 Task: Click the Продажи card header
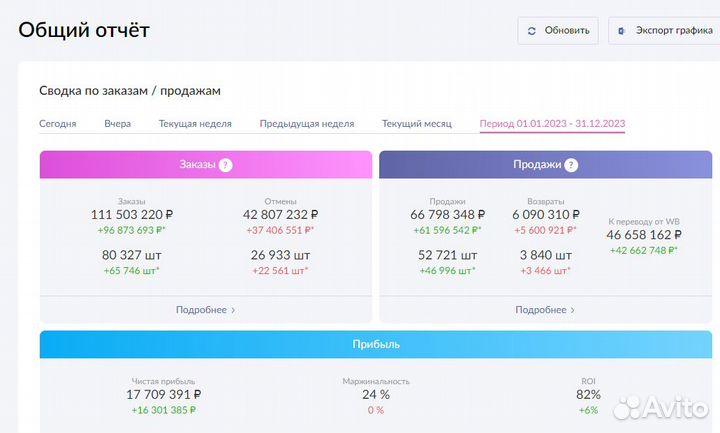coord(535,165)
